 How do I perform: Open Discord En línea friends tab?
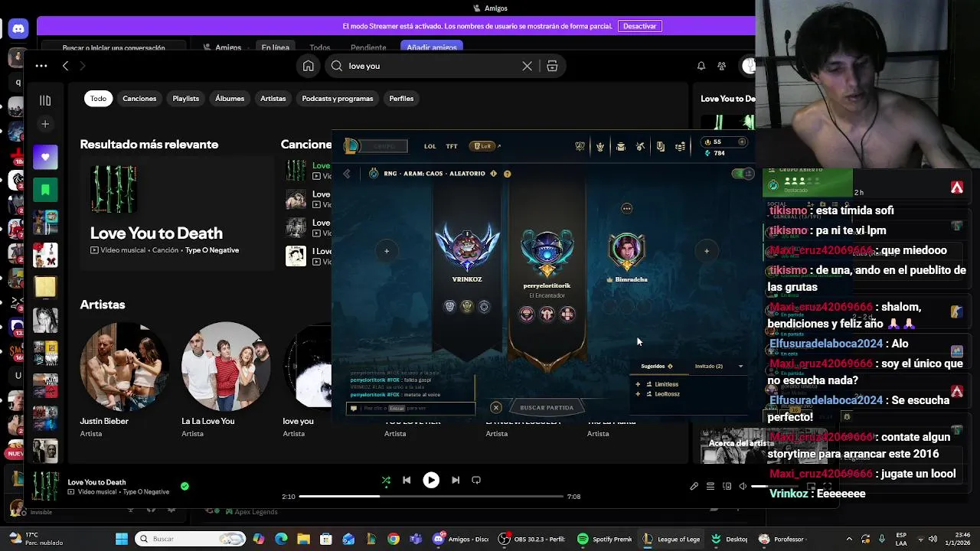276,47
